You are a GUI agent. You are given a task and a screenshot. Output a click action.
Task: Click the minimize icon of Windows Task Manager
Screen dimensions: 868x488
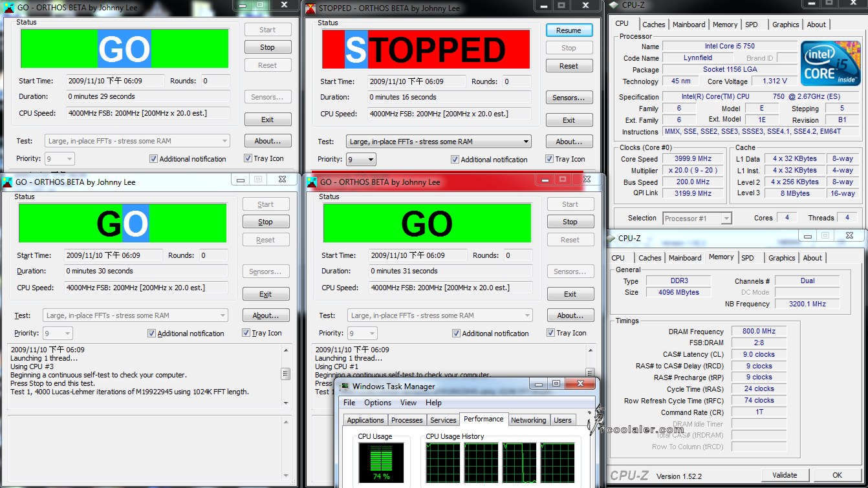tap(538, 383)
